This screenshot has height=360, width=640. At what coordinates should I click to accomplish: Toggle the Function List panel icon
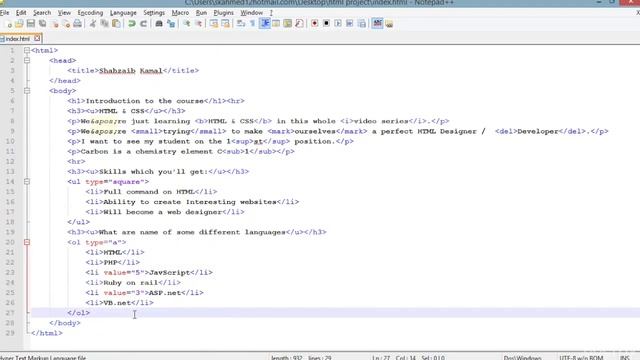[x=299, y=24]
